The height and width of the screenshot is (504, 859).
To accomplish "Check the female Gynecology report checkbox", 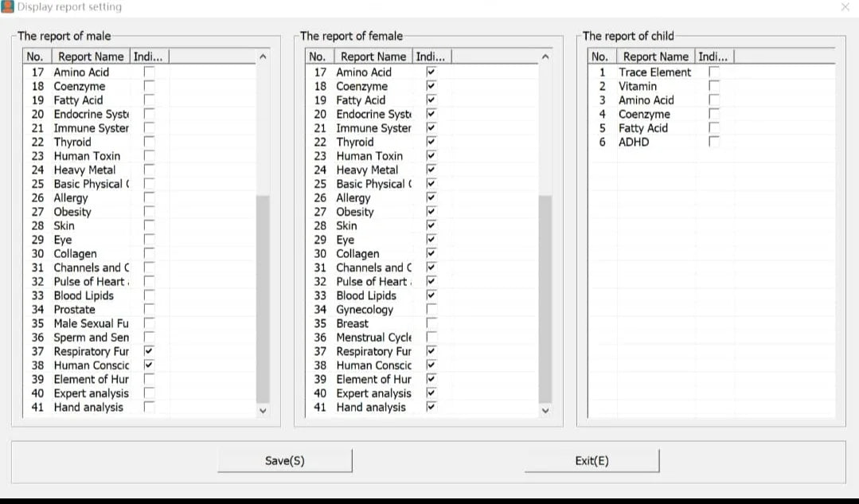I will [x=431, y=309].
